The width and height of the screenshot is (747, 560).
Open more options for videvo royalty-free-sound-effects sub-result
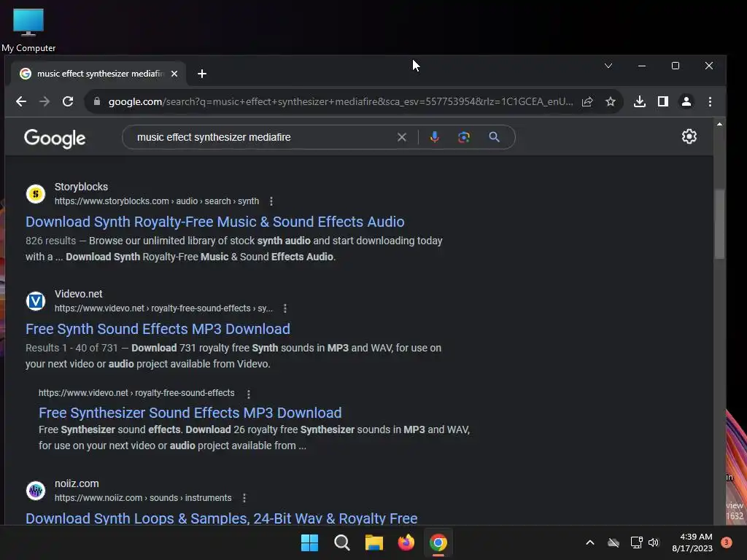click(248, 394)
